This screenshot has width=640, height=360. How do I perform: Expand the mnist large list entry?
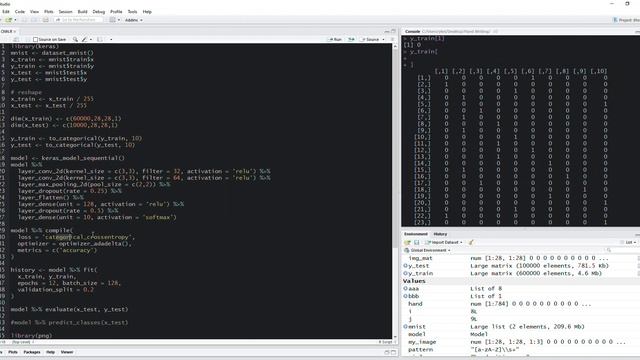point(405,327)
